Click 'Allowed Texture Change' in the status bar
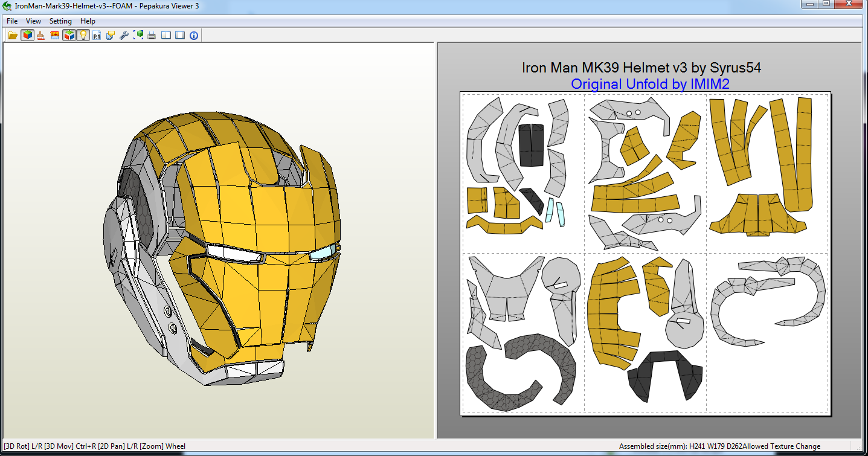868x456 pixels. [x=782, y=446]
